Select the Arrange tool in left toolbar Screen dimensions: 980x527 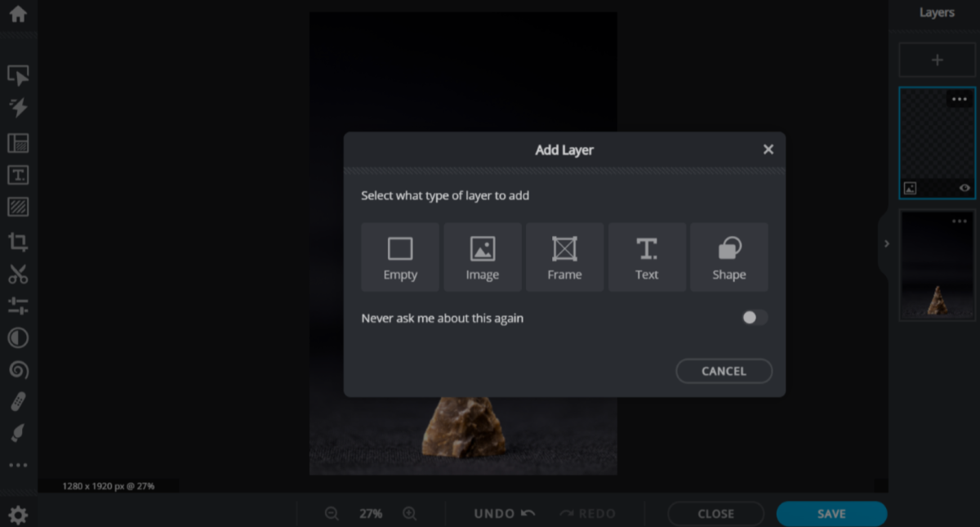[18, 75]
